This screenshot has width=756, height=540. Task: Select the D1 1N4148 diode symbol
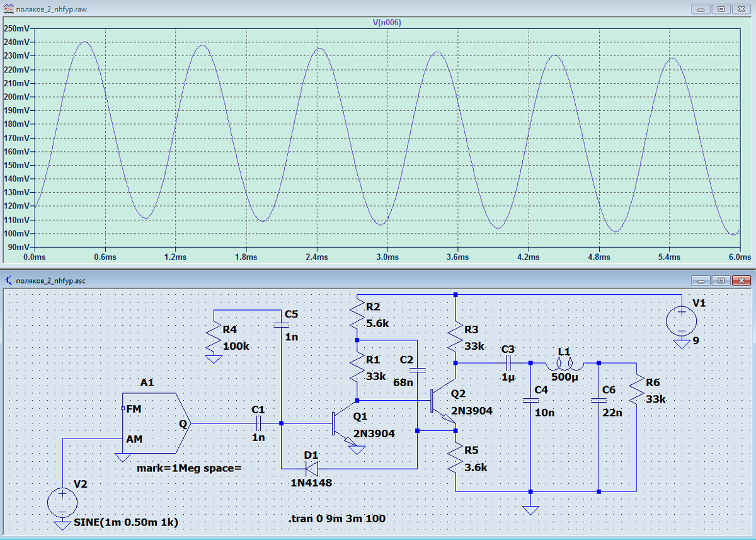(x=311, y=469)
